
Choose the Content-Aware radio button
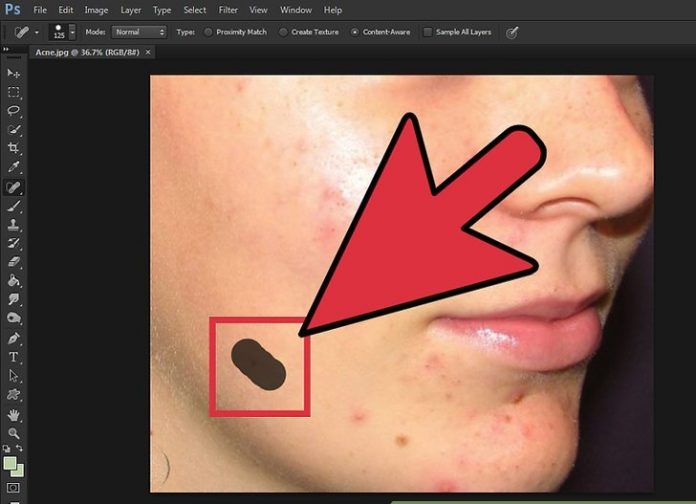[355, 32]
